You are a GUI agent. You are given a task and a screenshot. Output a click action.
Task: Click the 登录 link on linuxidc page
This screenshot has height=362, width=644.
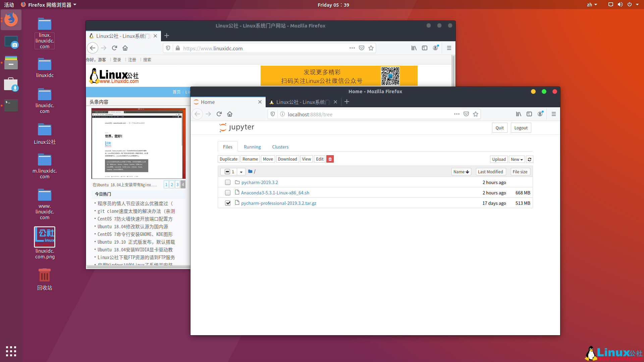point(117,60)
